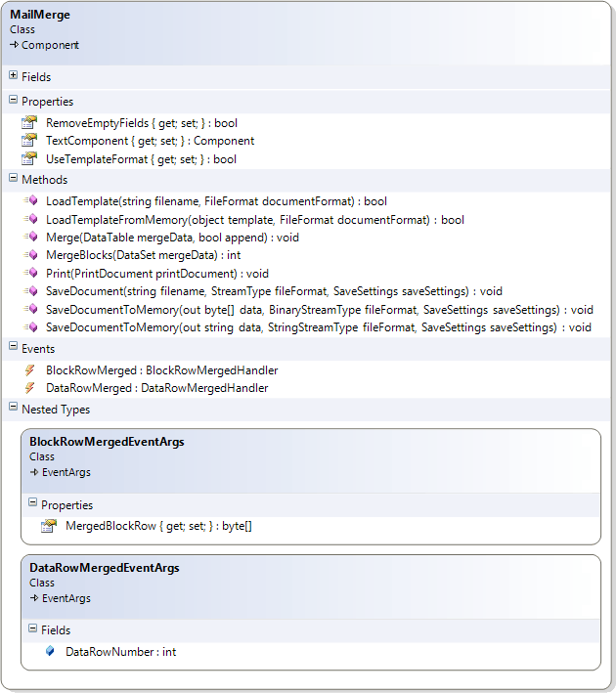Click the LoadTemplateFromMemory method icon
The height and width of the screenshot is (693, 616).
click(x=31, y=220)
